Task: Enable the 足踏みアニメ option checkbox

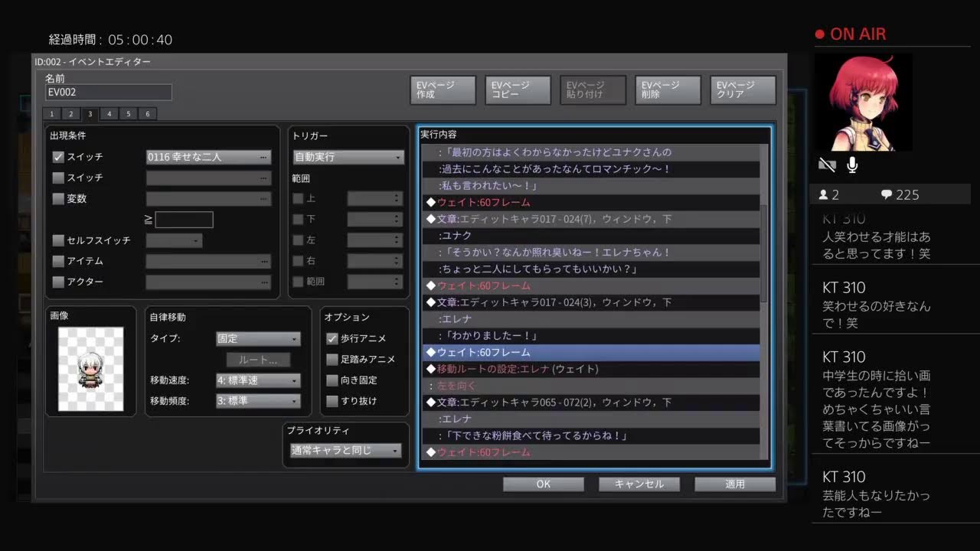Action: [x=332, y=359]
